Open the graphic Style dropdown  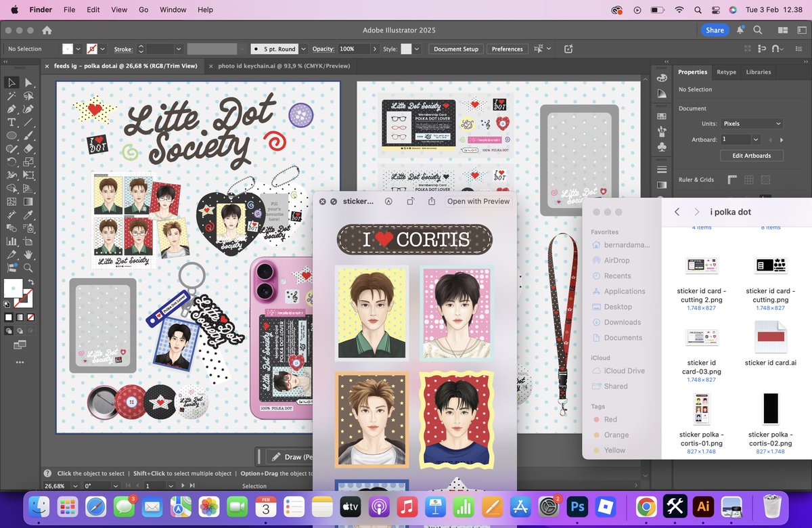(x=415, y=49)
